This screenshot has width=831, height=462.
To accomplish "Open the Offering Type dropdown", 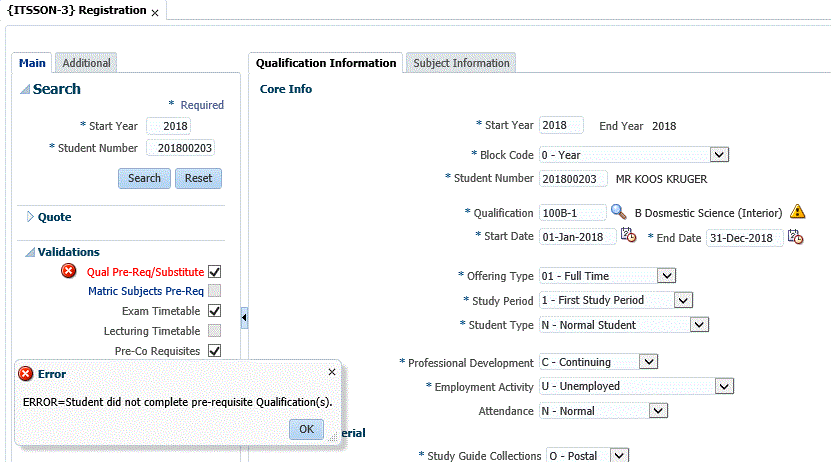I will click(667, 276).
